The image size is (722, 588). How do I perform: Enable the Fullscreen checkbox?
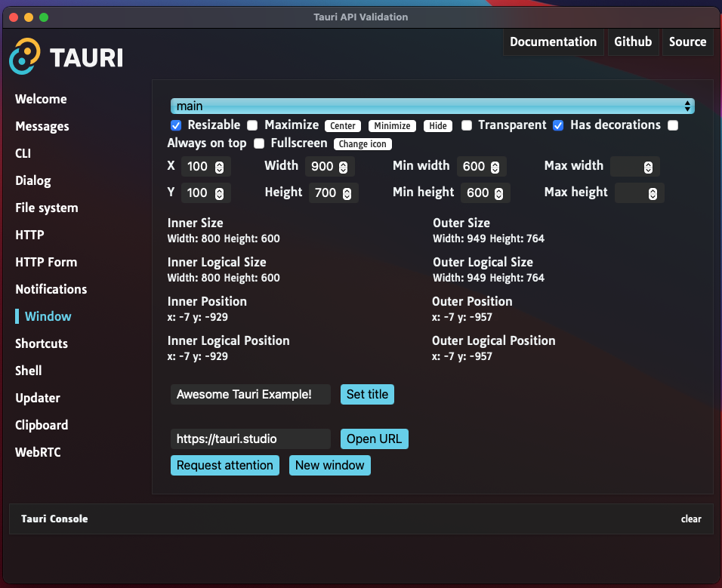[x=259, y=143]
